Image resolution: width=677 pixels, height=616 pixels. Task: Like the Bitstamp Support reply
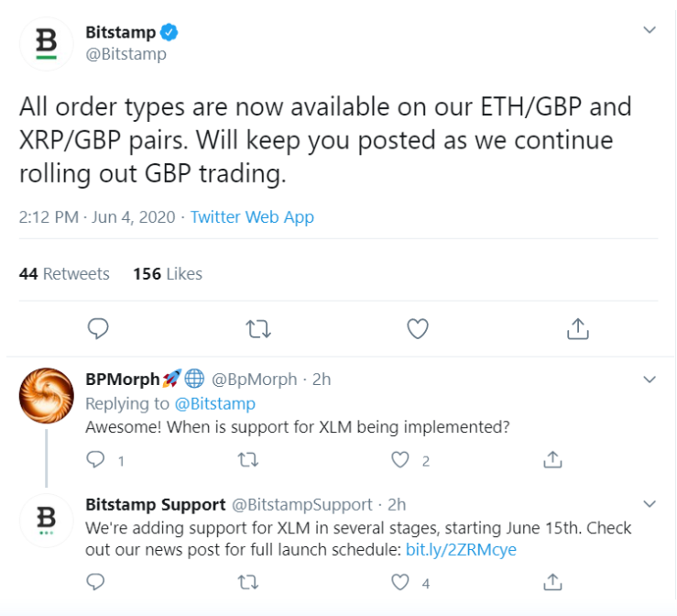399,582
